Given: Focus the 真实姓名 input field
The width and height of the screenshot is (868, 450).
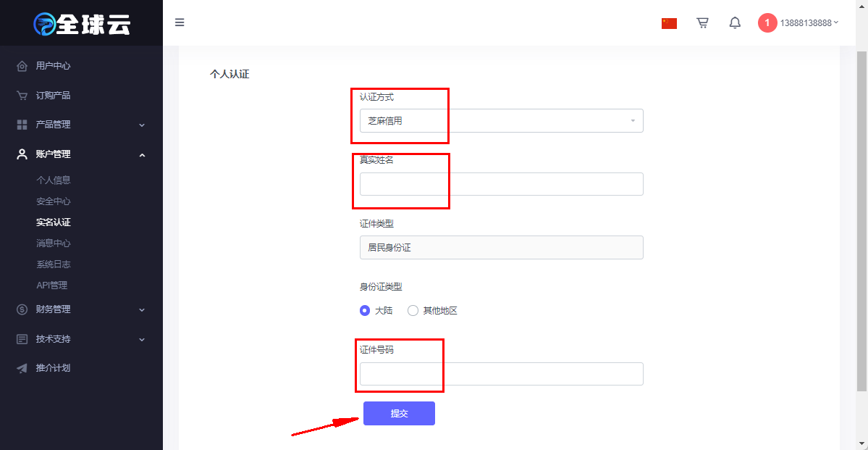Looking at the screenshot, I should (502, 184).
